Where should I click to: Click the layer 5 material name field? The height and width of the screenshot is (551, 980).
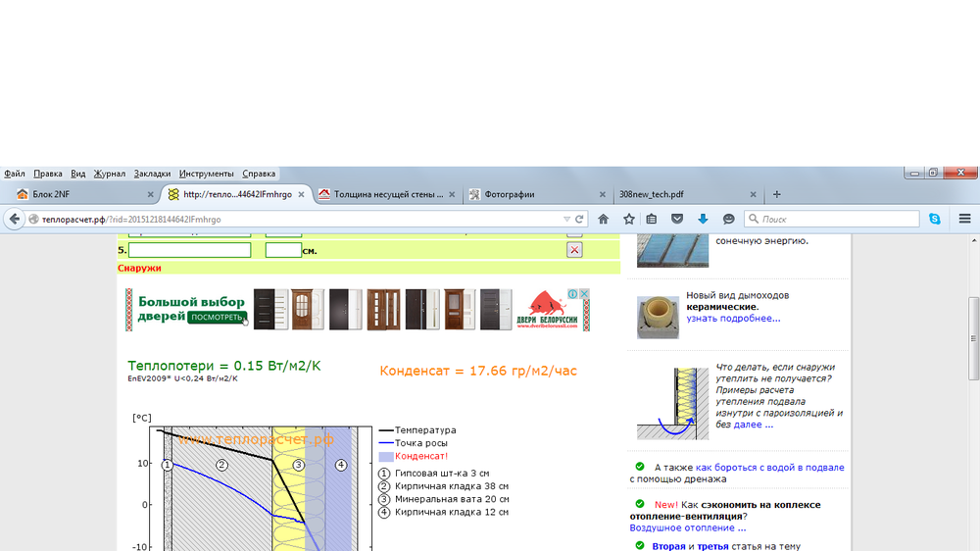(189, 250)
